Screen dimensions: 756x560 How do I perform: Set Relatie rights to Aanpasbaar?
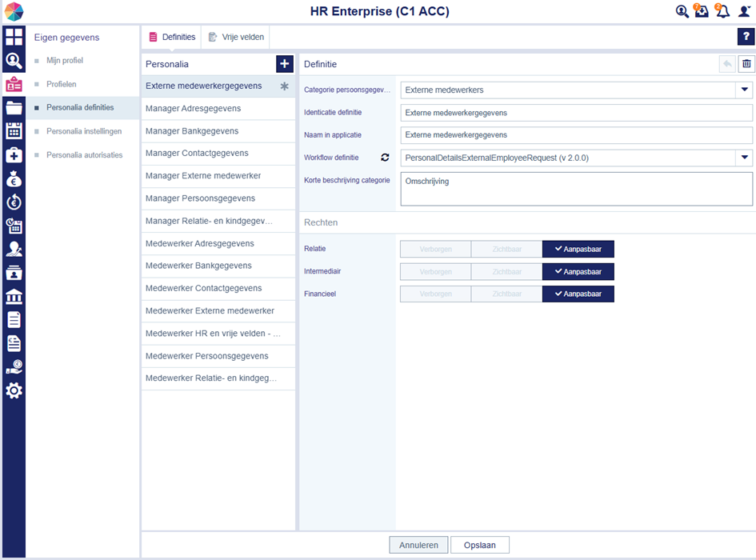tap(578, 249)
